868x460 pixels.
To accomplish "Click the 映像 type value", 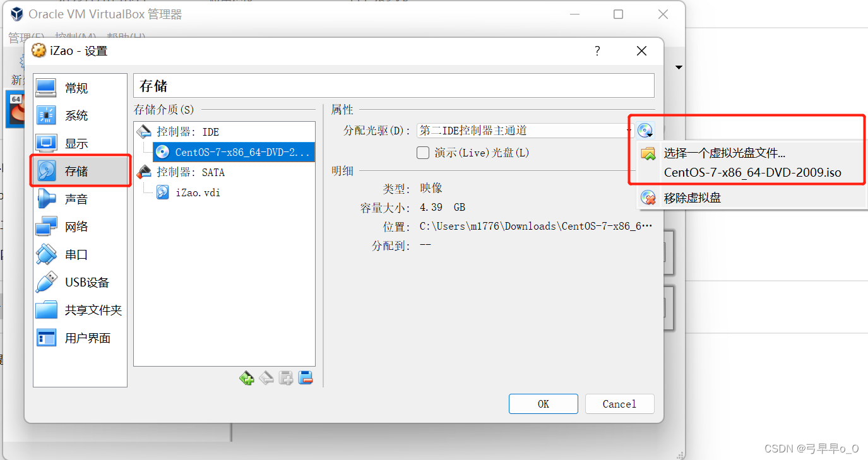I will tap(431, 188).
